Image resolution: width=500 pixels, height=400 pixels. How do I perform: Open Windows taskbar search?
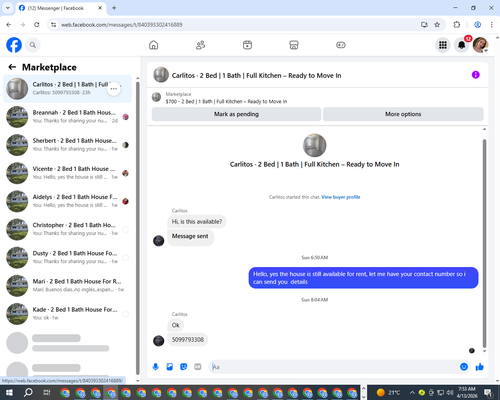pyautogui.click(x=28, y=393)
